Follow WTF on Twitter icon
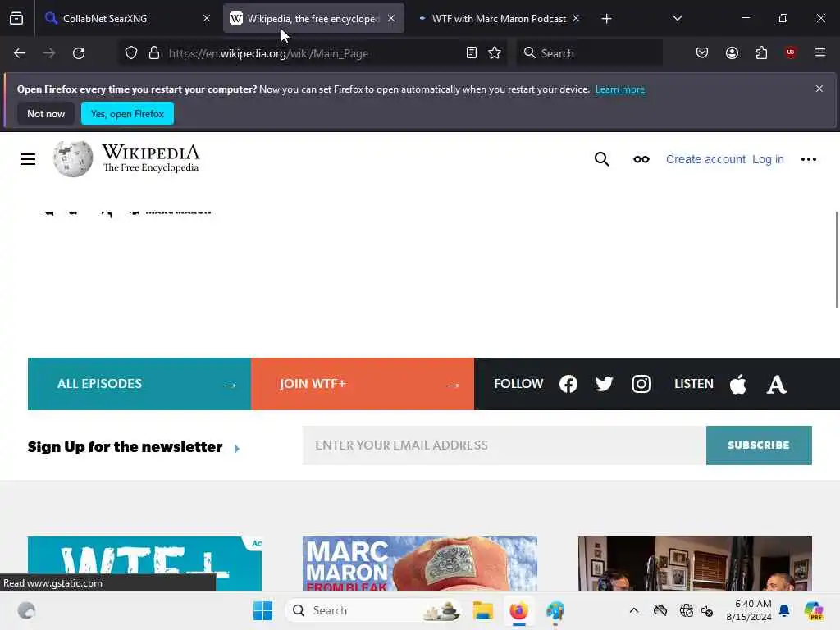Viewport: 840px width, 630px height. tap(605, 384)
